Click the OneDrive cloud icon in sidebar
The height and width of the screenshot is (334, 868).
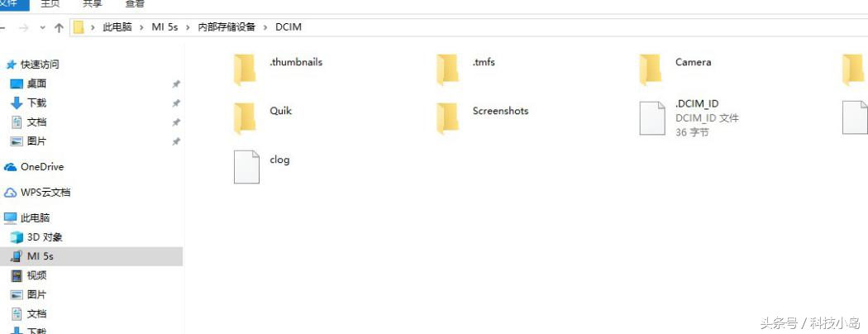click(x=11, y=167)
